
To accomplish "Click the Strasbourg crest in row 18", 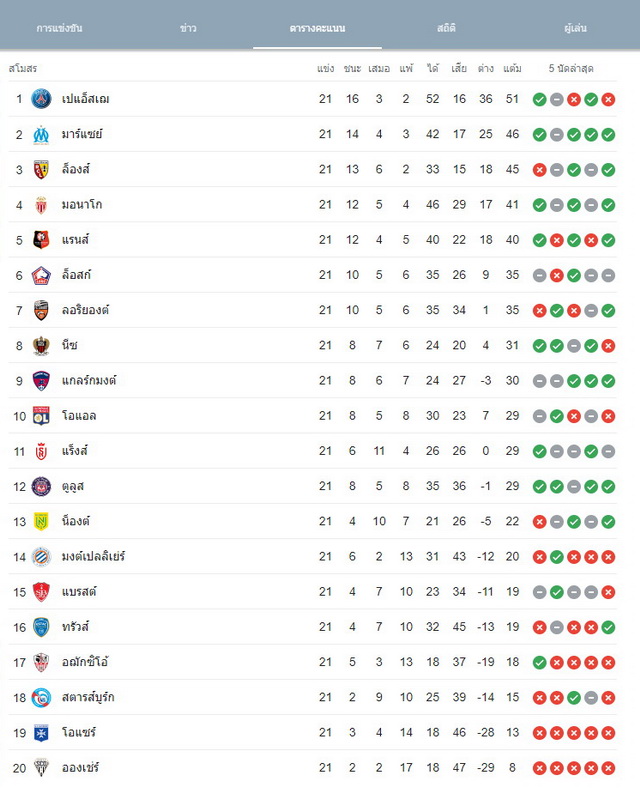I will (x=41, y=698).
